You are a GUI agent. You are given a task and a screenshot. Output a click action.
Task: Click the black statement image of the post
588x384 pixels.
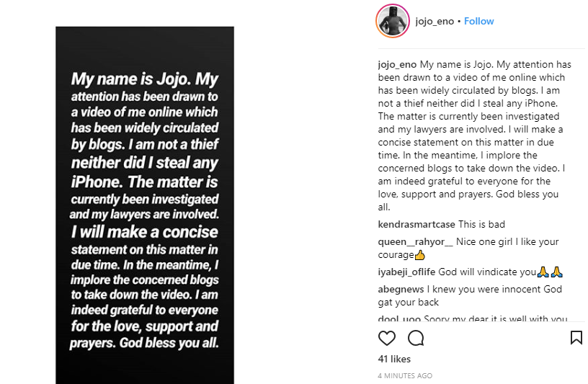click(x=145, y=205)
